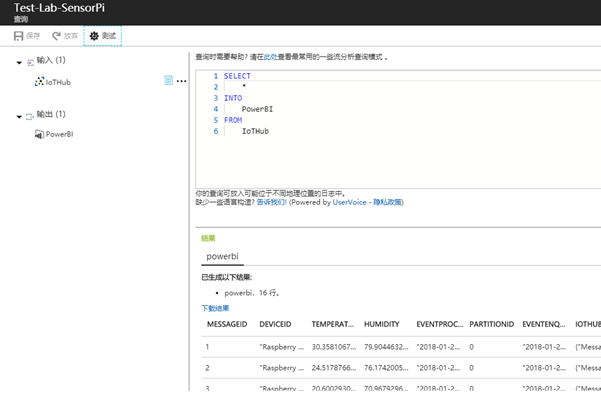Click temperature value 30.3581067 in row 1

[x=334, y=347]
